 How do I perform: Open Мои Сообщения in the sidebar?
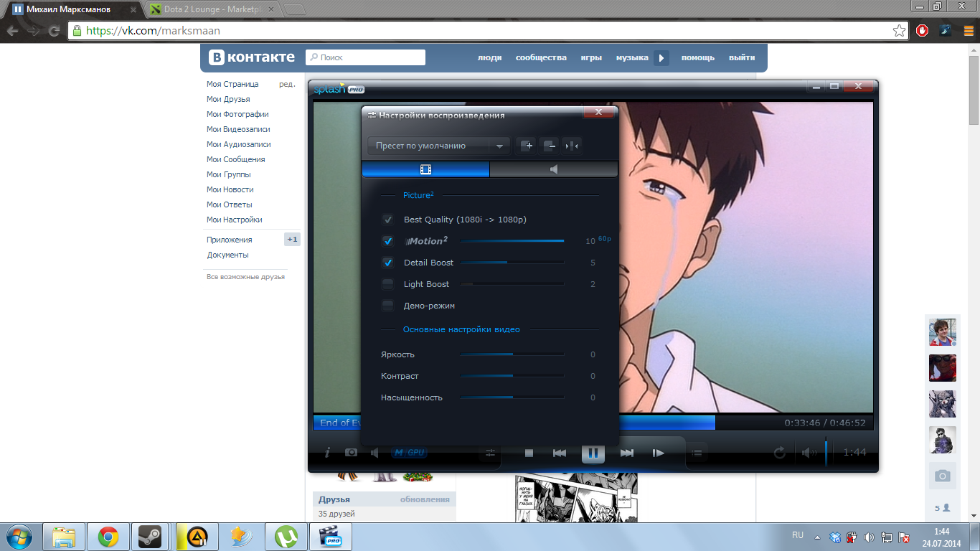click(x=236, y=159)
